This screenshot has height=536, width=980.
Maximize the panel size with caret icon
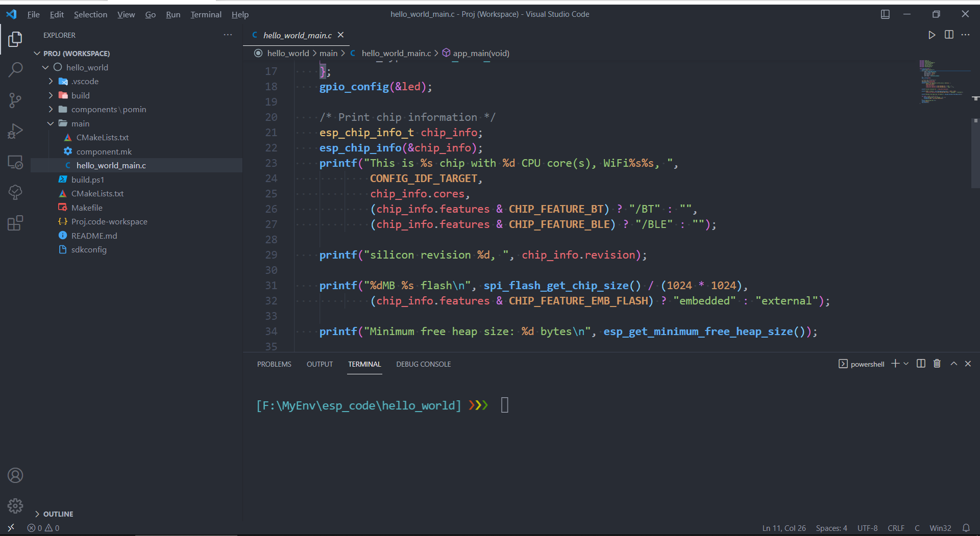[953, 364]
